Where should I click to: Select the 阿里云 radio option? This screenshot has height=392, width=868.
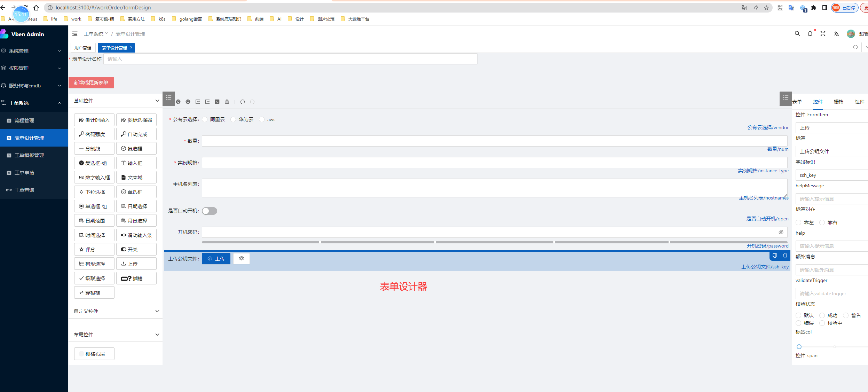tap(205, 120)
